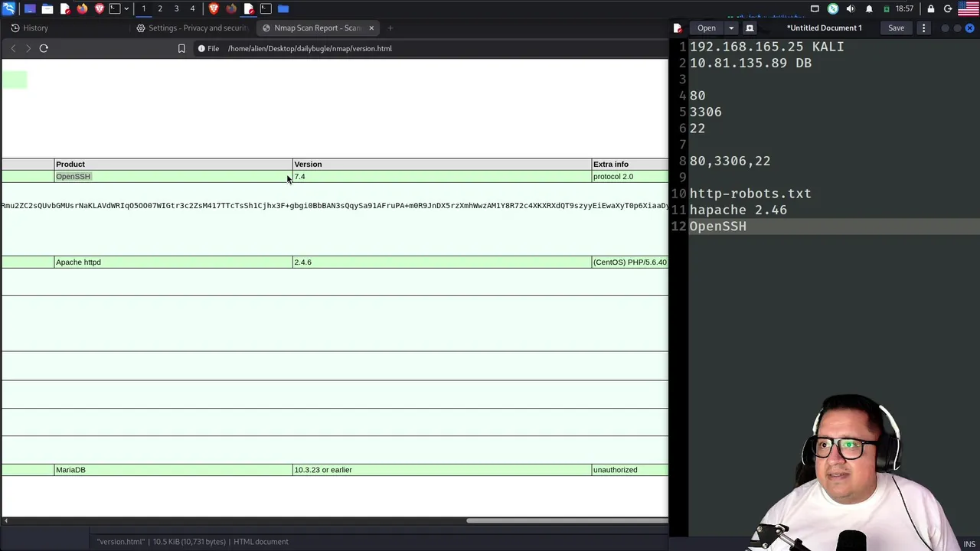Create a new document in text editor
The width and height of the screenshot is (980, 551).
(750, 28)
